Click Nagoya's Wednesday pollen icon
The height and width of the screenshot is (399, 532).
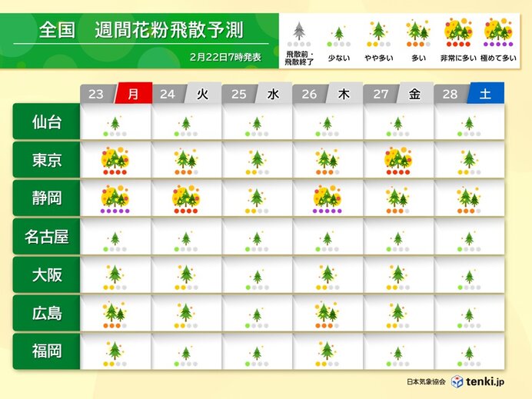(256, 238)
